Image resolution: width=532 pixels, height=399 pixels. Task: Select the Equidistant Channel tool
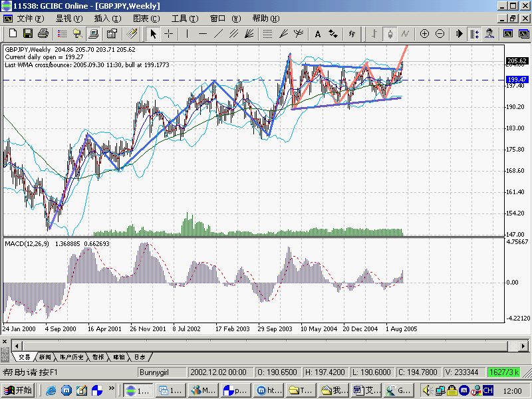[234, 34]
